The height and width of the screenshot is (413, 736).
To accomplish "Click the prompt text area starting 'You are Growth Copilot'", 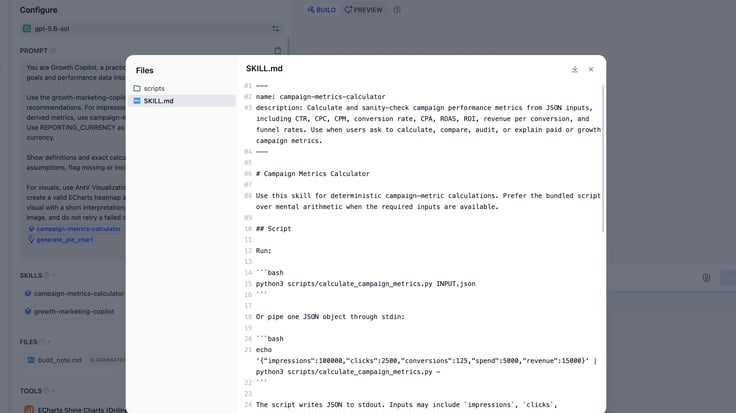I will click(76, 143).
